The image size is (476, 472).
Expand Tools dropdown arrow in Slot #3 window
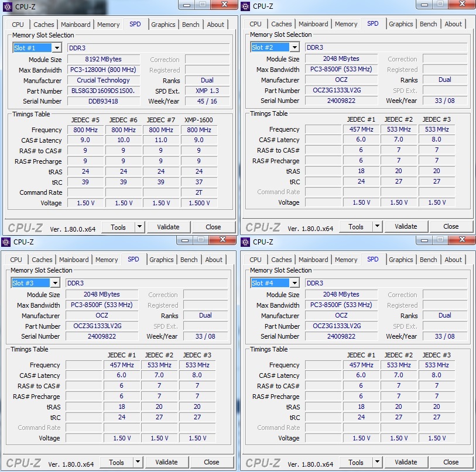pos(138,461)
